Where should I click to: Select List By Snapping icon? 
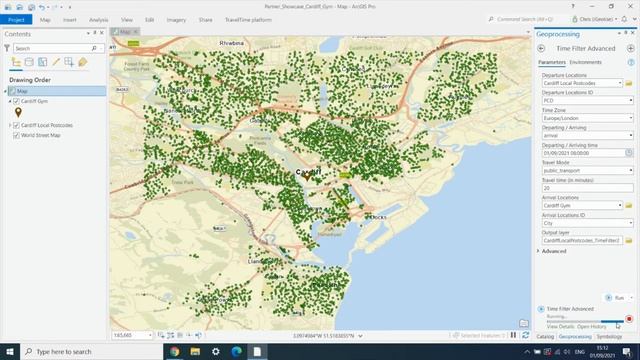click(69, 62)
